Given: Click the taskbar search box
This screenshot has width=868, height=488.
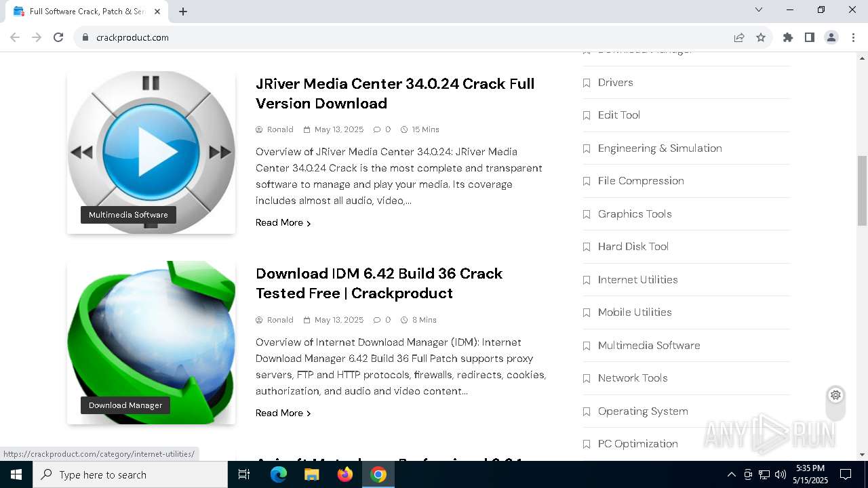Looking at the screenshot, I should point(130,474).
